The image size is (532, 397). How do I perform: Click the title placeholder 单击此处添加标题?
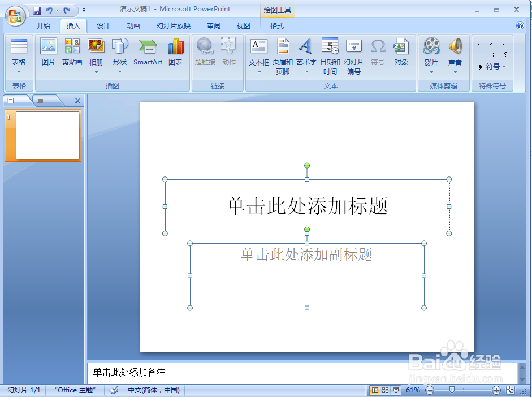(307, 206)
